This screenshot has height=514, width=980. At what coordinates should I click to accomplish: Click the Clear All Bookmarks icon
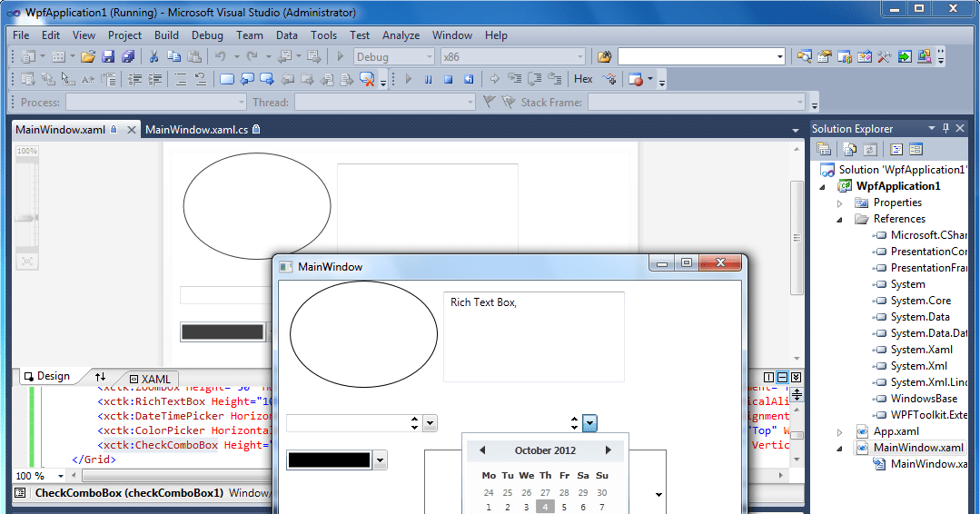tap(367, 80)
